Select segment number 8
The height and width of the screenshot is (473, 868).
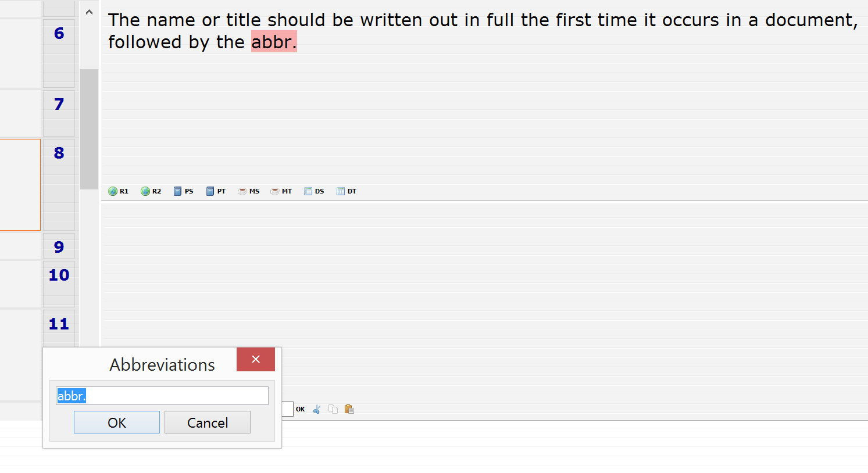pyautogui.click(x=59, y=153)
